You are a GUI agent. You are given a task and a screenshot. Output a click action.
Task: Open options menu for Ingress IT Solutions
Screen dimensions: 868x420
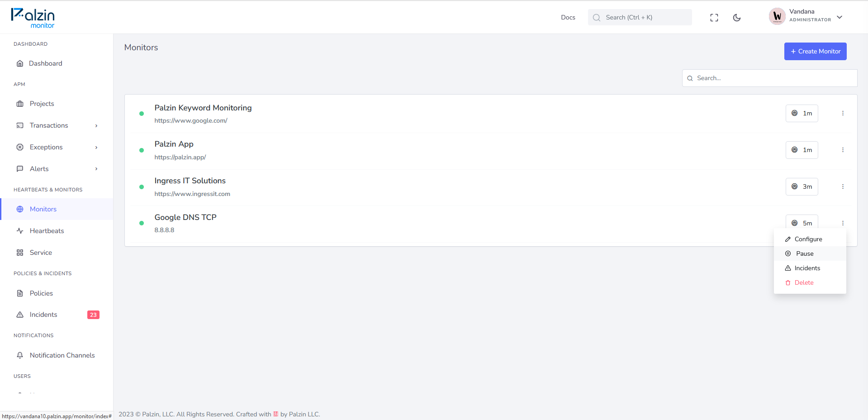(843, 186)
